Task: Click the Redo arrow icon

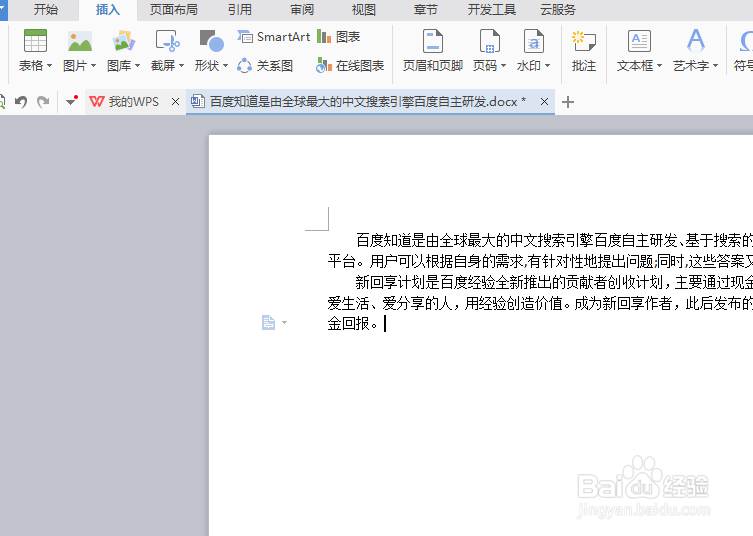Action: (43, 102)
